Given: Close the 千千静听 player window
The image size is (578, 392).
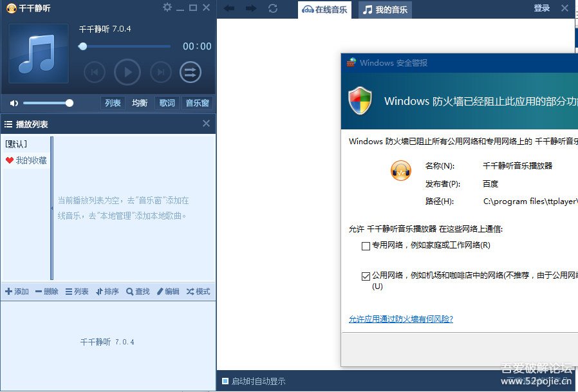Looking at the screenshot, I should 207,7.
